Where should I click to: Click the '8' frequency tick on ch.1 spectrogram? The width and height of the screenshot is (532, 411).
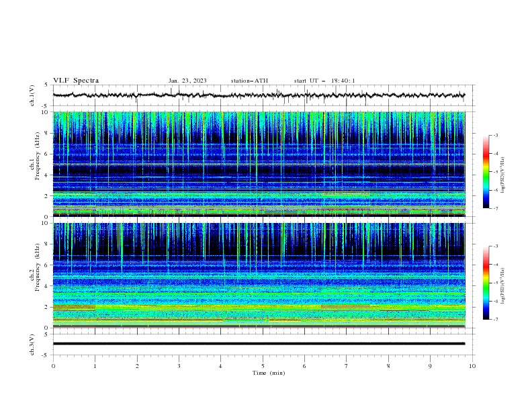click(x=46, y=133)
